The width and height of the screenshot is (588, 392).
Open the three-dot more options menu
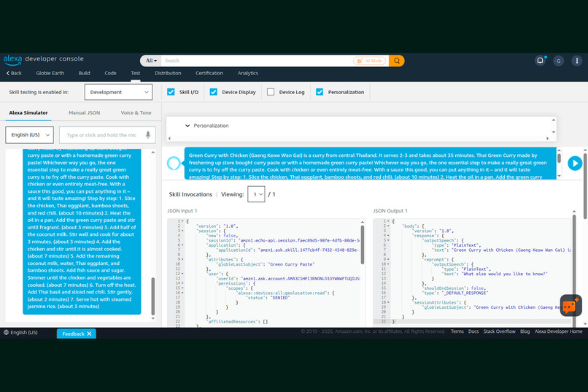pos(577,61)
